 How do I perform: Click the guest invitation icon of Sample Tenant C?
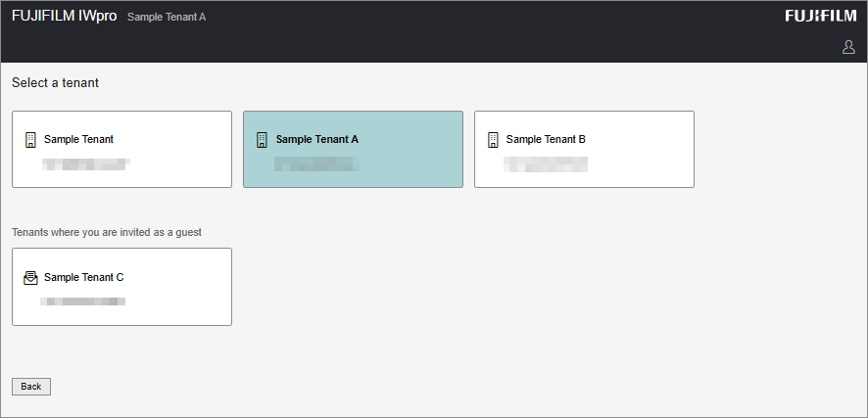click(x=30, y=278)
